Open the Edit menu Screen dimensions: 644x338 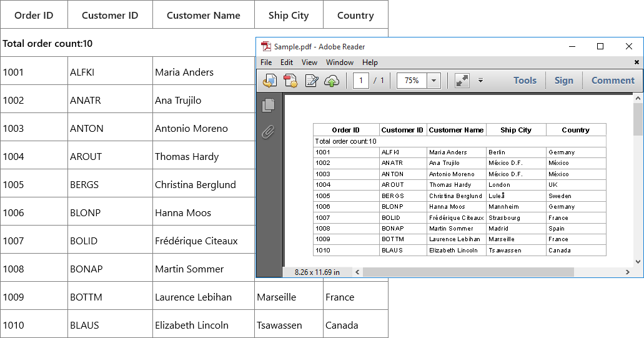click(x=287, y=62)
